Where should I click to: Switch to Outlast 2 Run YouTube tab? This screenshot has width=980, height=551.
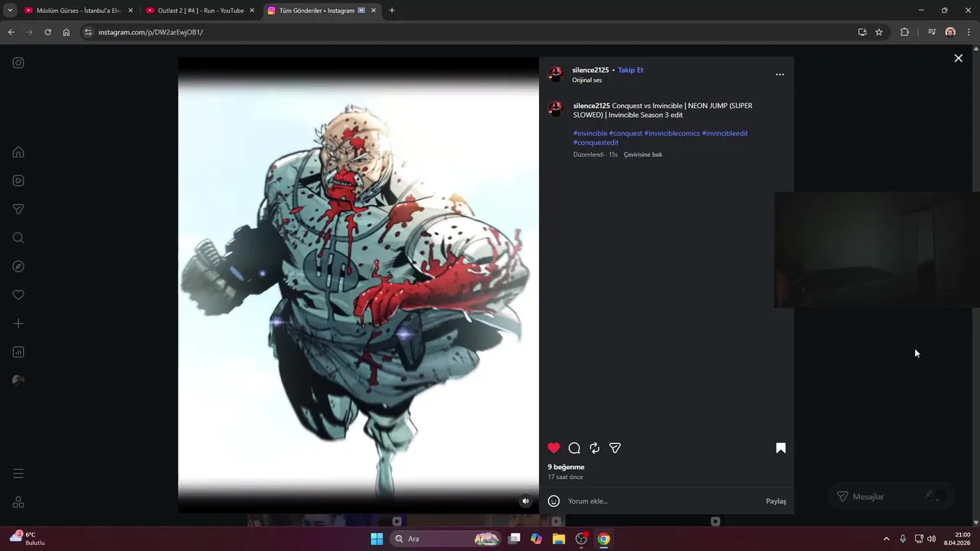(x=200, y=11)
